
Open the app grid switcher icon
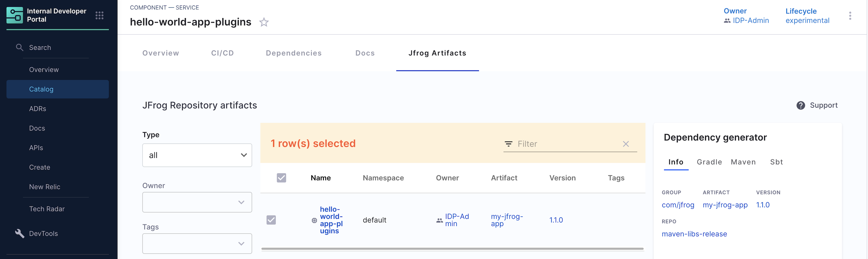pyautogui.click(x=99, y=15)
